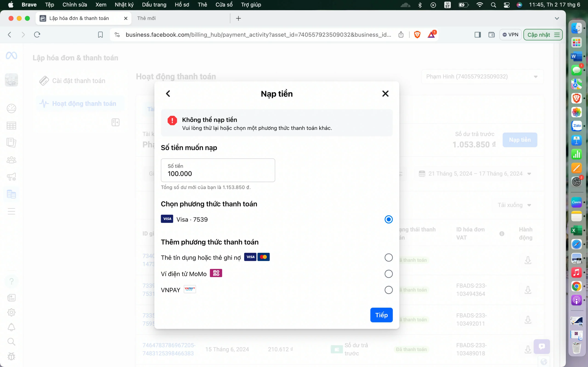Click the Brave Rewards triangle icon

click(x=431, y=35)
